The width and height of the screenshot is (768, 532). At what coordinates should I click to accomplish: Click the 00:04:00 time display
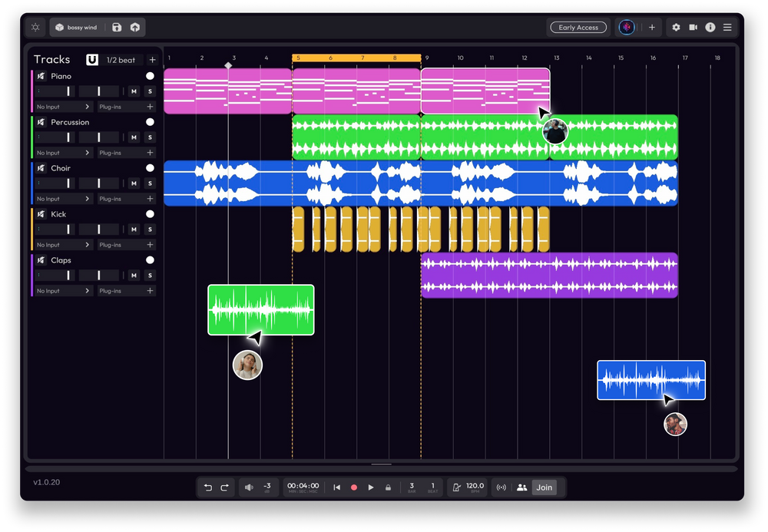pos(303,487)
